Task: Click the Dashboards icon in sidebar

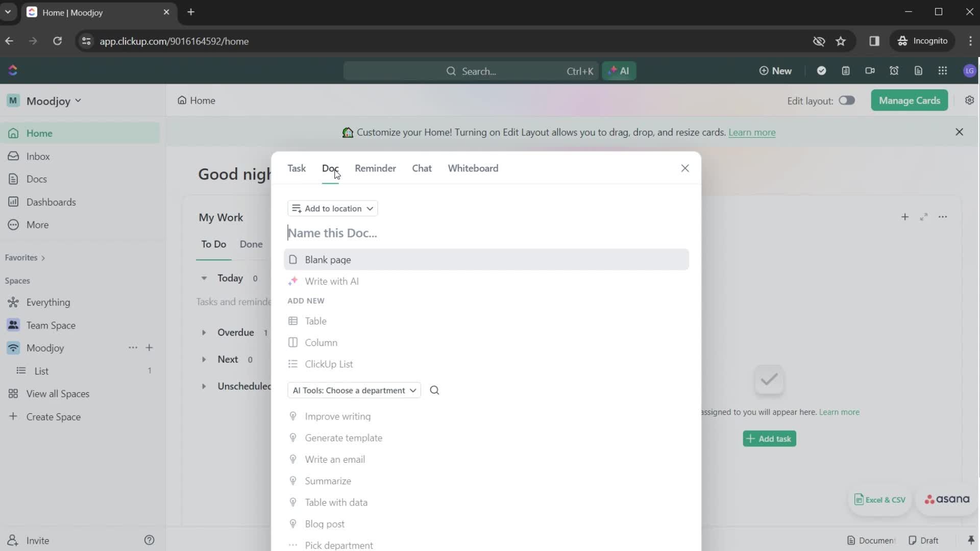Action: [12, 202]
